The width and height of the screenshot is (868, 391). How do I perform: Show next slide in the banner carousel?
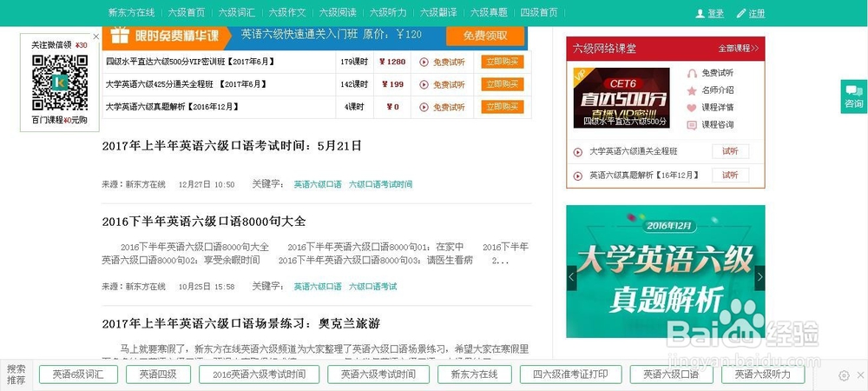[x=760, y=277]
